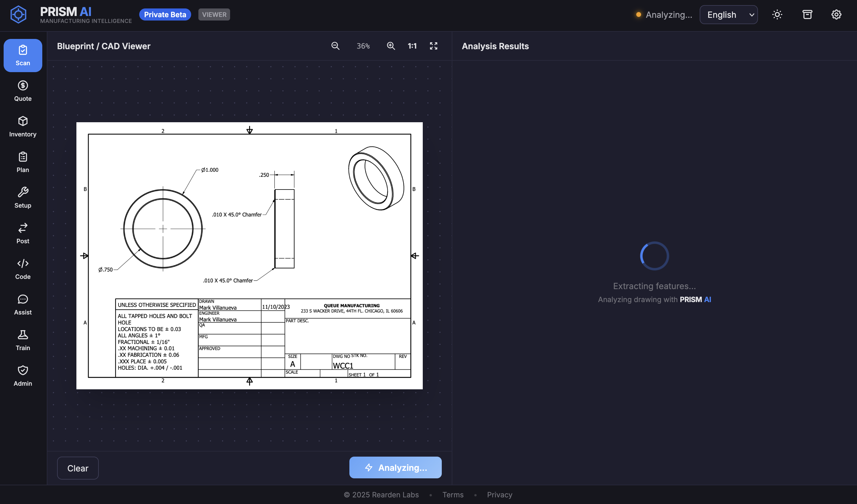Open the Inventory section
Viewport: 857px width, 504px height.
click(23, 126)
